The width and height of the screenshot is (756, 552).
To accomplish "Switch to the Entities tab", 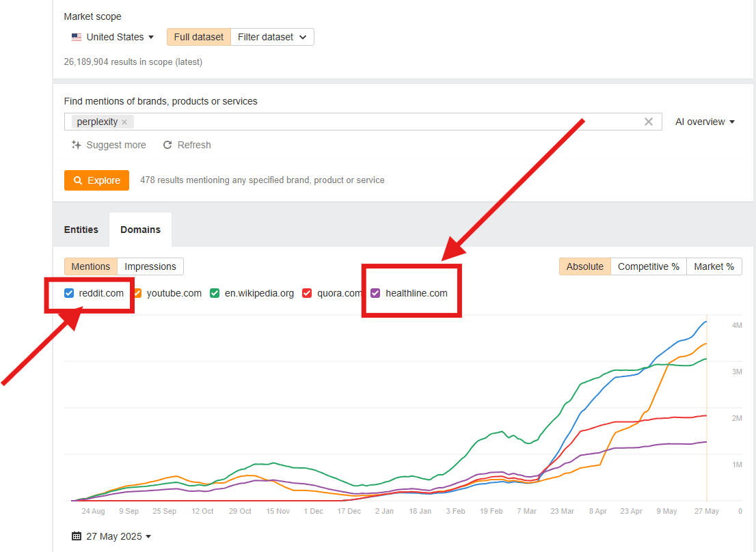I will 81,230.
